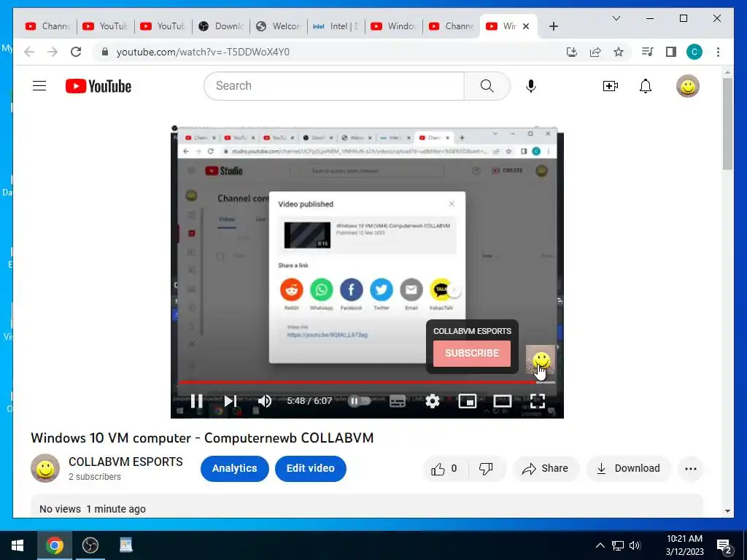Mute the video volume
Screen dimensions: 747x560
click(x=264, y=401)
